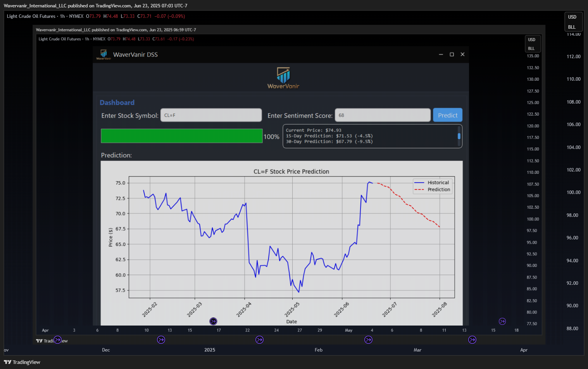Click the Prediction legend entry
This screenshot has height=369, width=588.
tap(432, 189)
